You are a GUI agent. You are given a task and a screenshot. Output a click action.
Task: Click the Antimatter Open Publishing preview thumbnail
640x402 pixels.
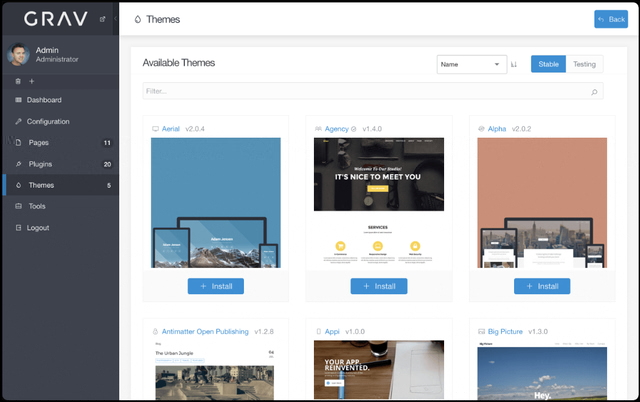pos(216,370)
